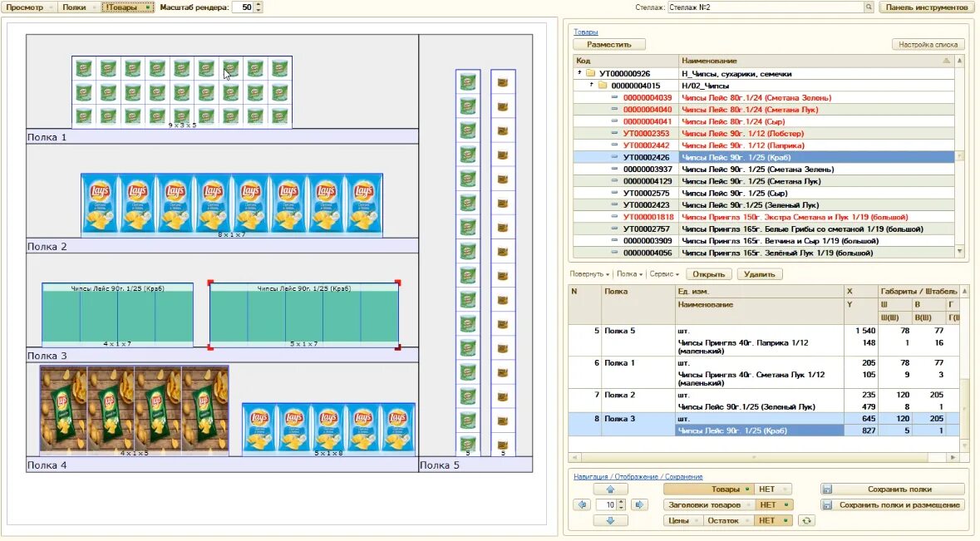Select row Чипсы Принглз 165г. Ветчина и Сыр
This screenshot has width=980, height=541.
765,240
